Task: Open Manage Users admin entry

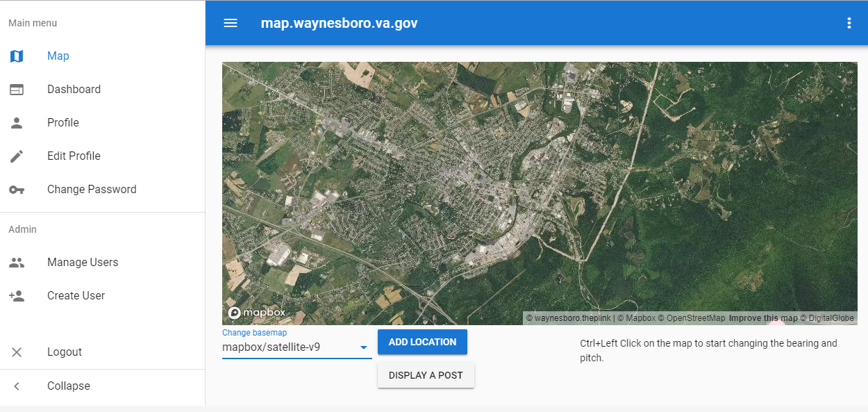Action: click(103, 262)
